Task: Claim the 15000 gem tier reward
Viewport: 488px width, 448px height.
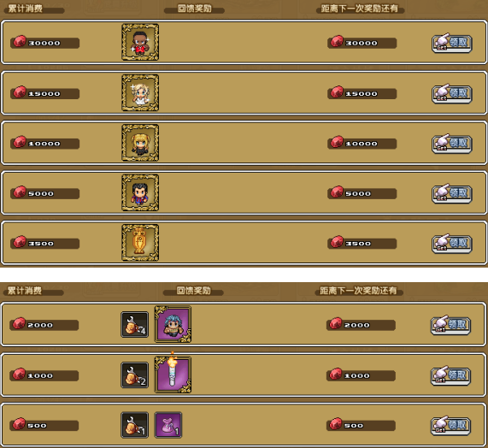Action: [x=452, y=93]
